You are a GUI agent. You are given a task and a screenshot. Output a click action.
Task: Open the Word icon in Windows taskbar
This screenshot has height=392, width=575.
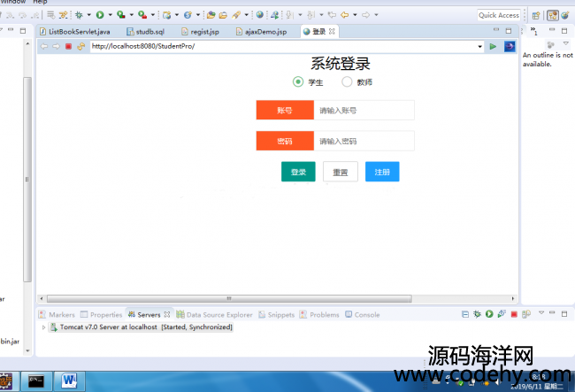(x=69, y=381)
